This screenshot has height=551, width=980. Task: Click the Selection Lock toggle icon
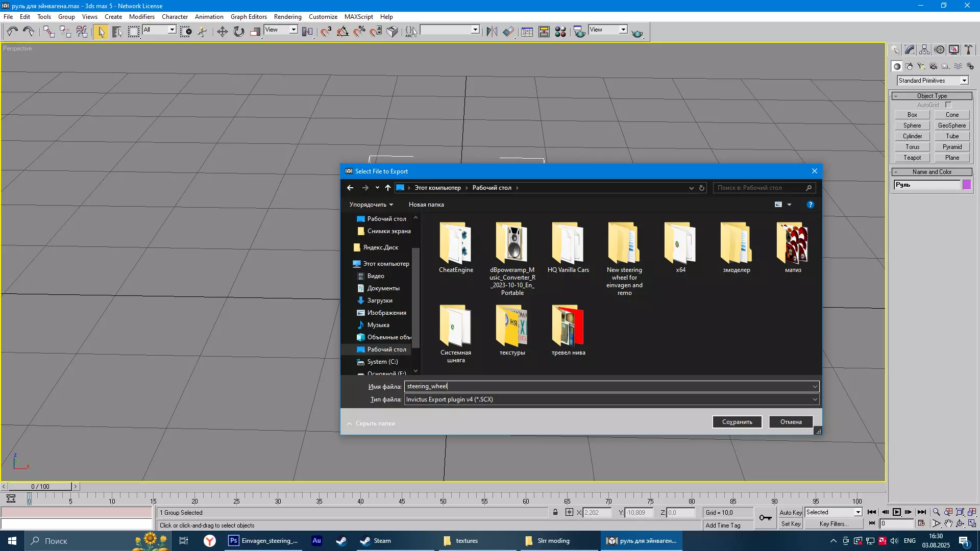555,512
